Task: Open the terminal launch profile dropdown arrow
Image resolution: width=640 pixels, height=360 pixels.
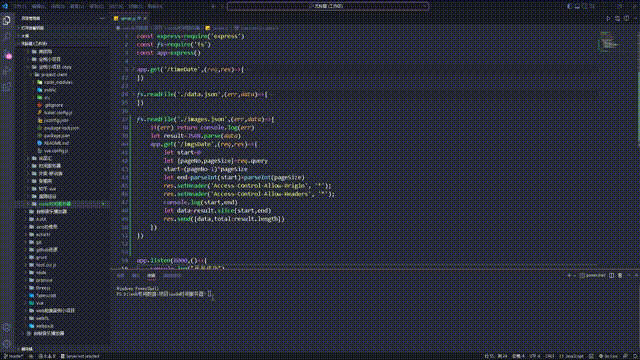Action: click(x=574, y=276)
